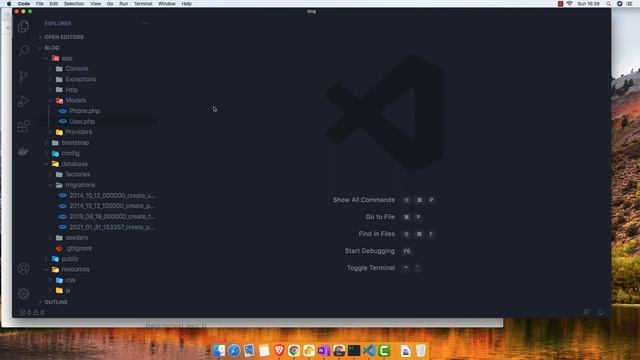Open the File menu
Viewport: 640px width, 360px height.
pos(40,4)
